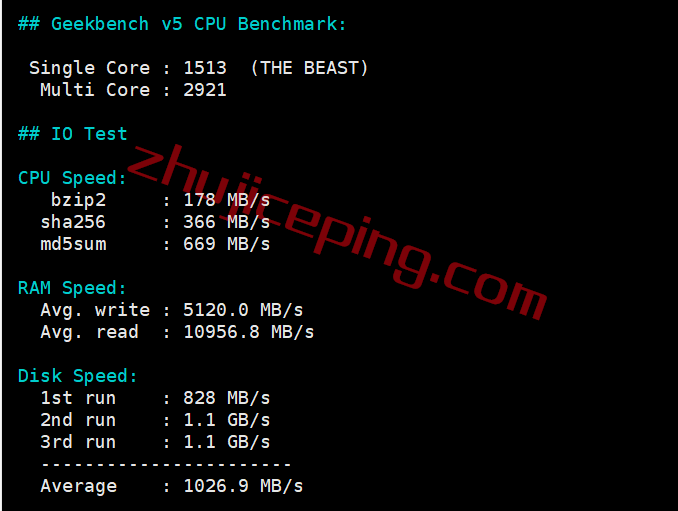Select the 1st run 828 MB/s value

pyautogui.click(x=227, y=398)
